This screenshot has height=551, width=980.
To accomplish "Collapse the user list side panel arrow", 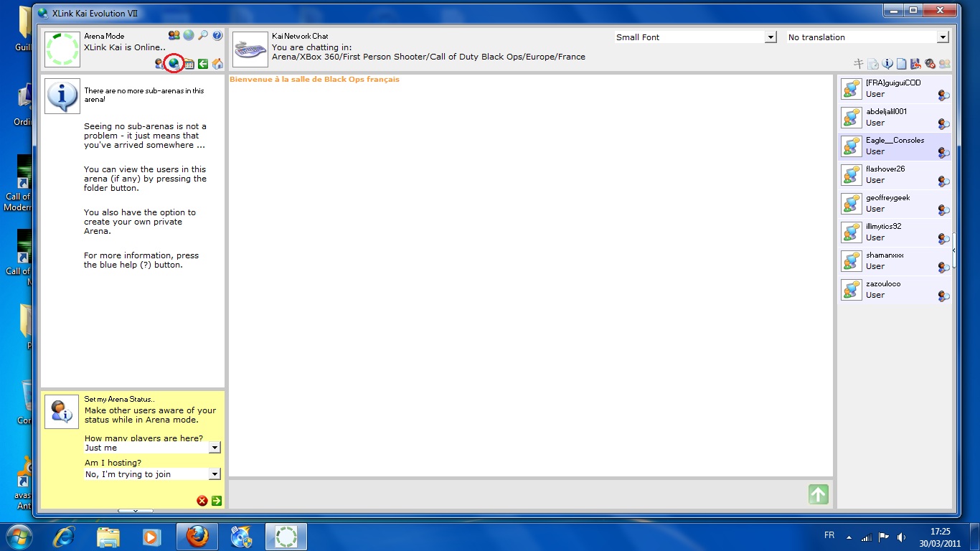I will click(954, 251).
